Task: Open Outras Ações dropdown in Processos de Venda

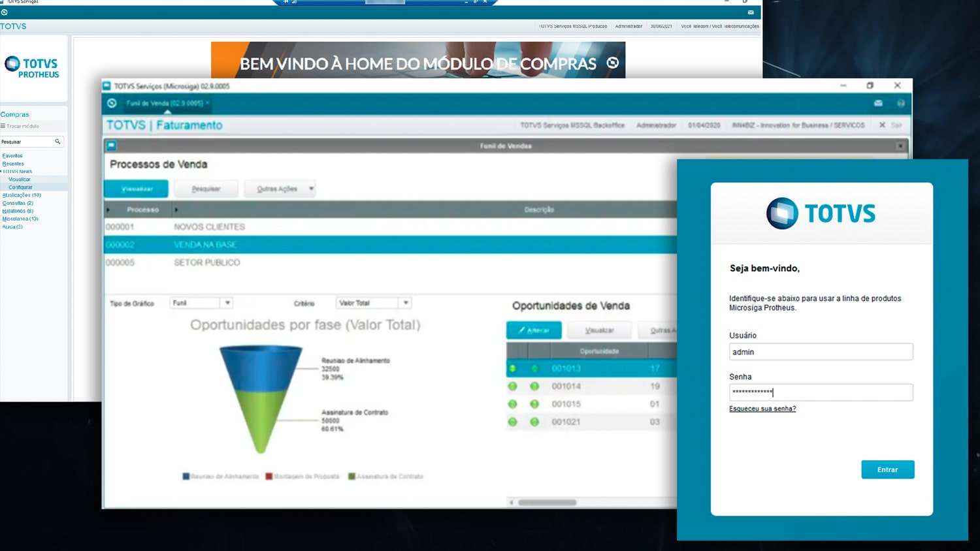Action: [280, 189]
